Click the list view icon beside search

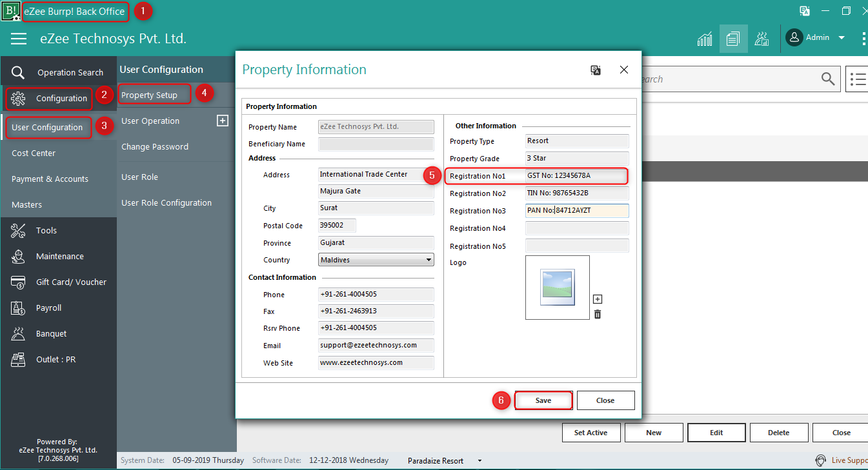click(x=857, y=79)
